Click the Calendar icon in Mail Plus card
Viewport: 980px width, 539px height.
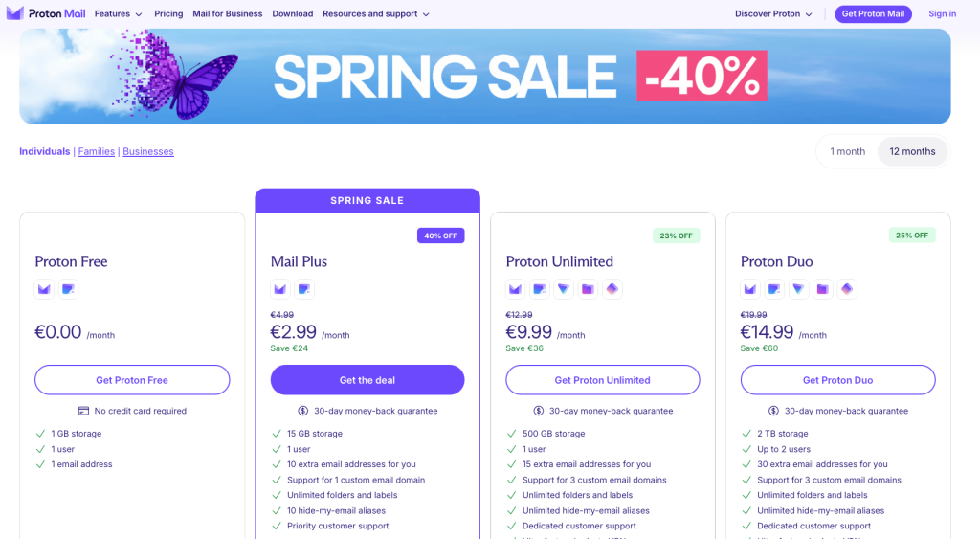pyautogui.click(x=303, y=288)
